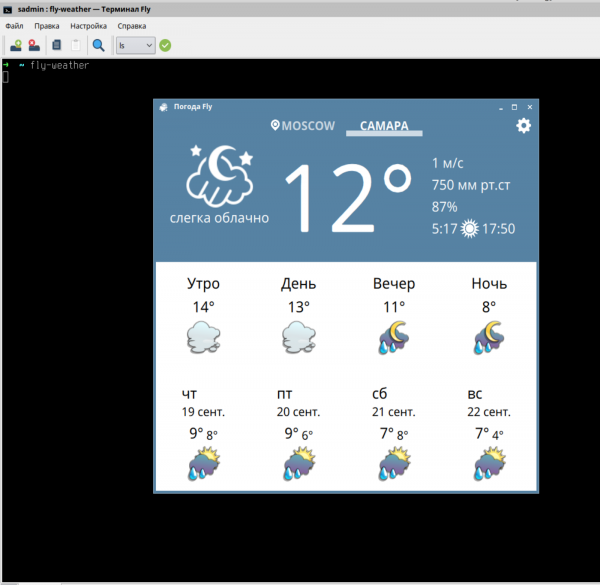
Task: Select the САМАРА city tab
Action: pyautogui.click(x=384, y=127)
